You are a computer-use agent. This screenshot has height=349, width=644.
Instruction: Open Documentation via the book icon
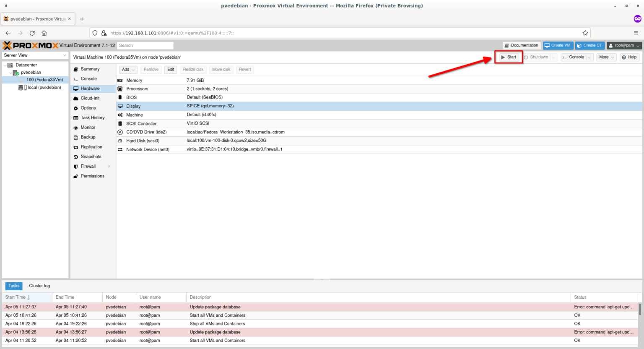pos(509,45)
